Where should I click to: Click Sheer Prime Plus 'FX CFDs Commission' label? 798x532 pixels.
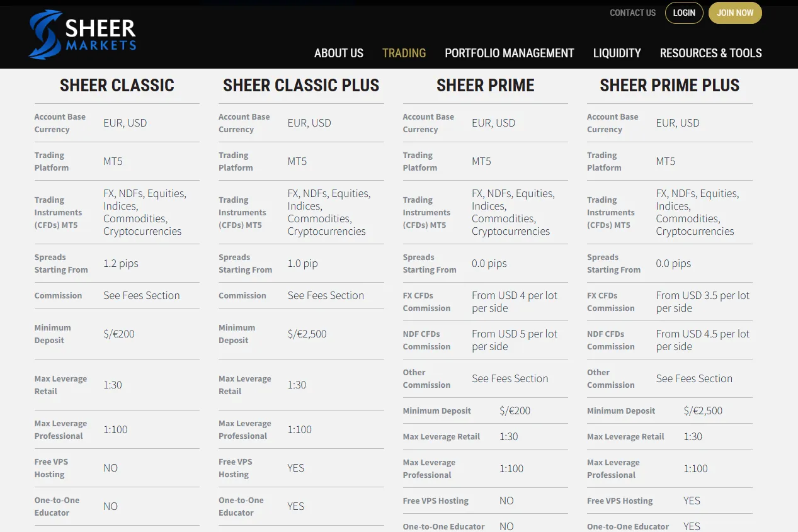611,302
